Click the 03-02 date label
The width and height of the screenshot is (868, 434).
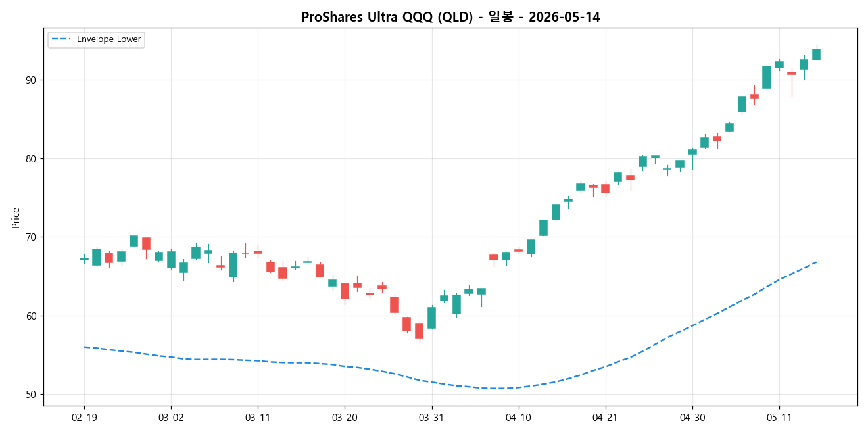click(171, 418)
